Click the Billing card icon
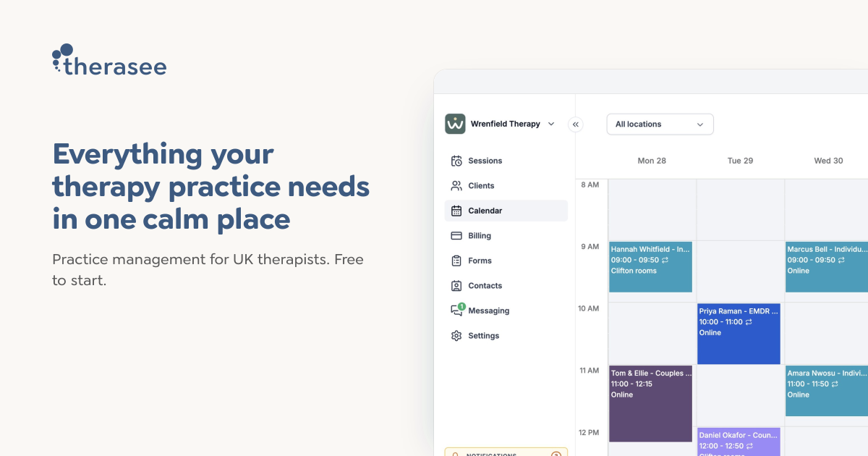 click(x=456, y=236)
